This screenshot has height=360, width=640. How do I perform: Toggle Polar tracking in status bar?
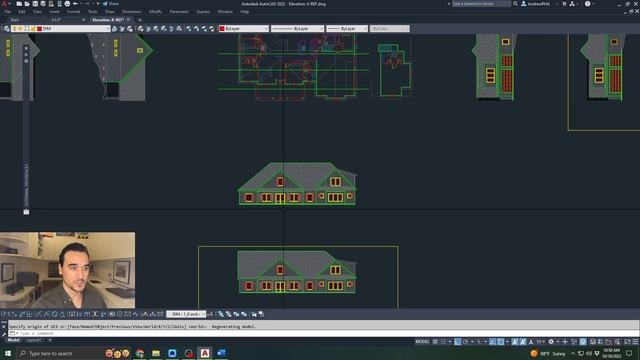(x=465, y=342)
